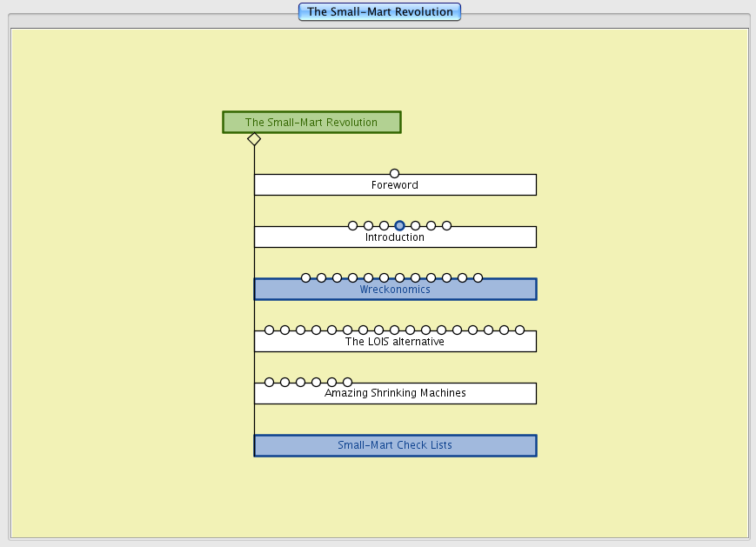756x547 pixels.
Task: Click the blue "The Small-Mart Revolution" title tab
Action: click(x=379, y=12)
